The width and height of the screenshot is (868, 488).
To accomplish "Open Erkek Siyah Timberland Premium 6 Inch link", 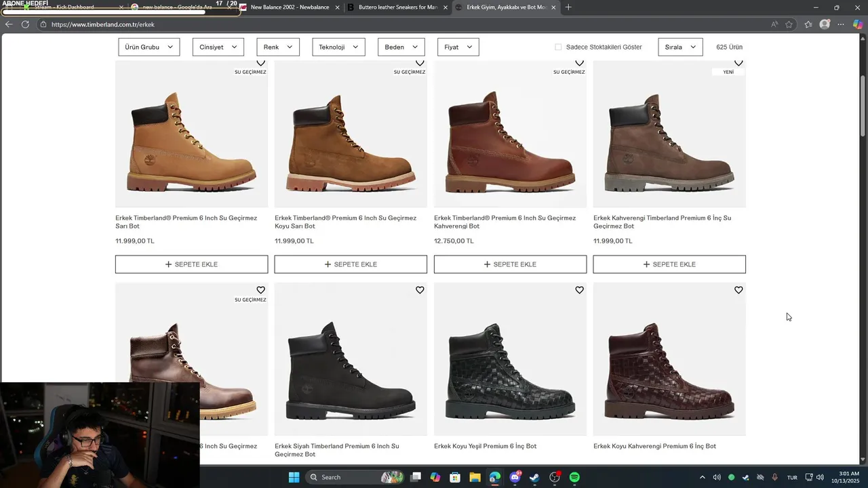I will pos(337,450).
